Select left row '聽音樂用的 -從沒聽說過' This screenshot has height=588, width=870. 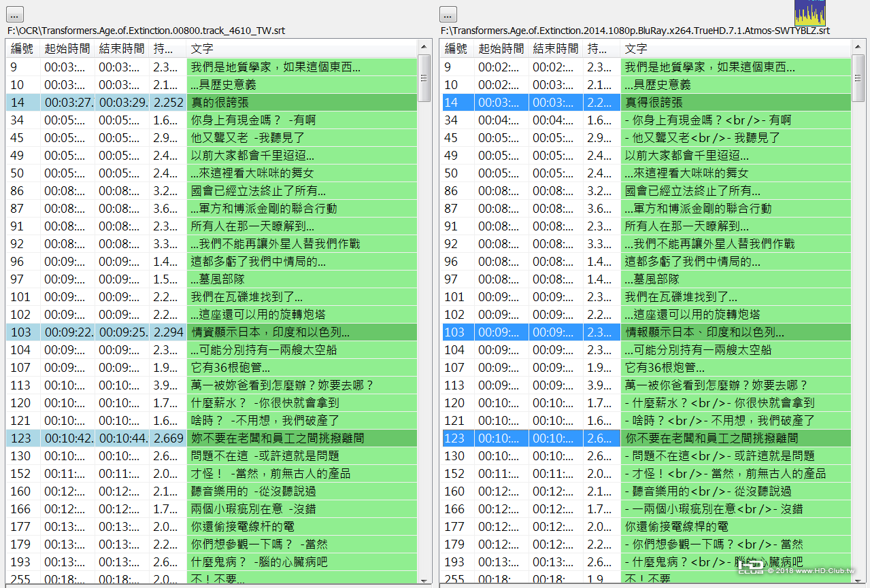pos(212,491)
